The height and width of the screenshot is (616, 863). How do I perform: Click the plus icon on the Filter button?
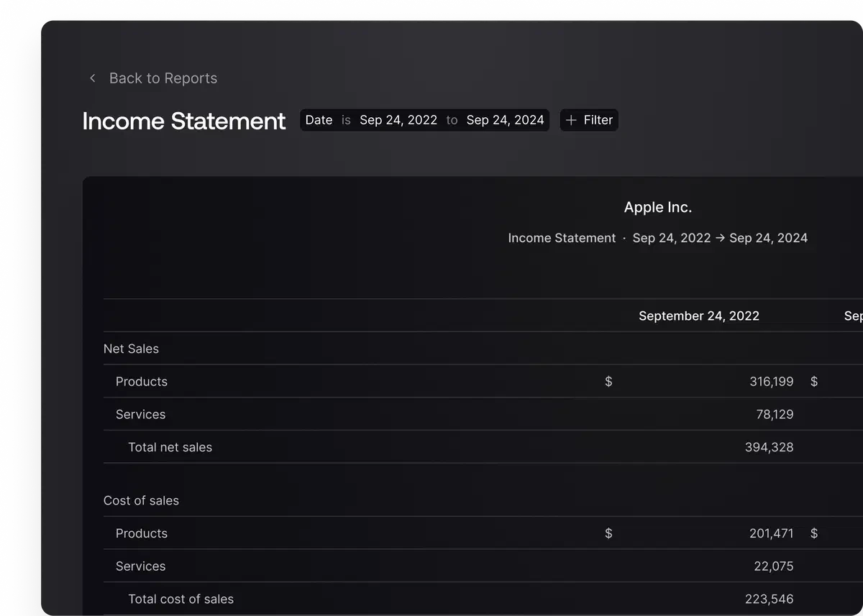pos(570,119)
